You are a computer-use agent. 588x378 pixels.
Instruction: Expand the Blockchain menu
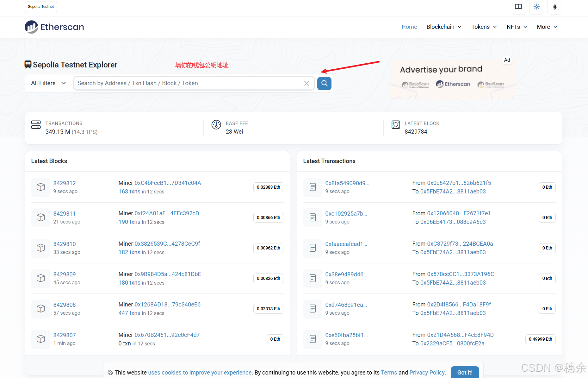[x=444, y=27]
